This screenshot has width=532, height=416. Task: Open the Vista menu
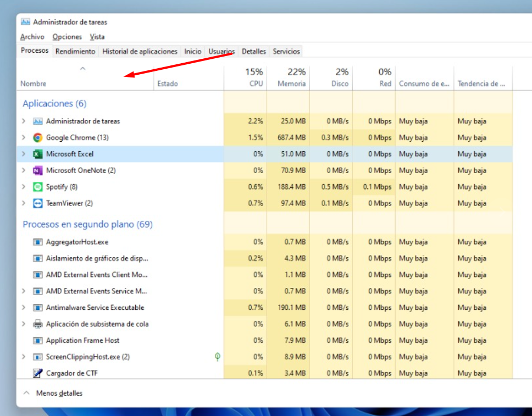[x=97, y=37]
